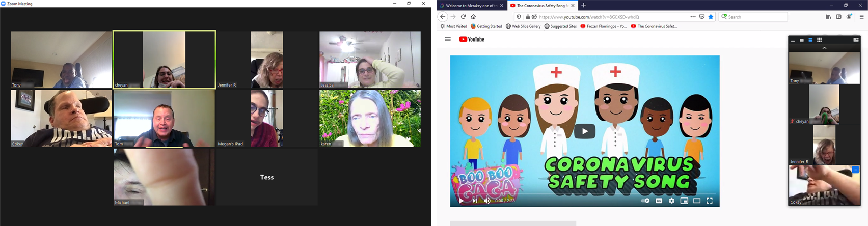
Task: Open tracking protection shield in address bar
Action: pos(519,17)
